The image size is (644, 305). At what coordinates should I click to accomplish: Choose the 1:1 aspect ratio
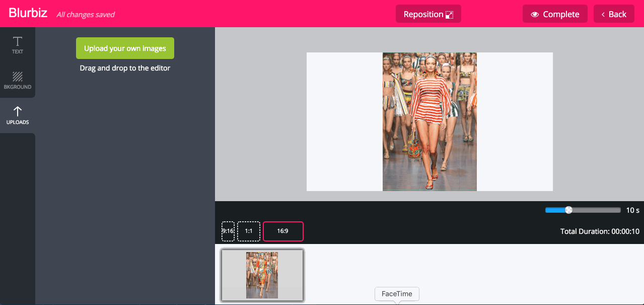click(249, 231)
